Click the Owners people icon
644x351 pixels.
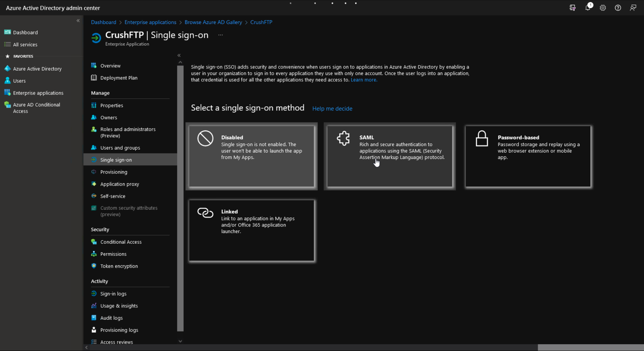[x=94, y=117]
